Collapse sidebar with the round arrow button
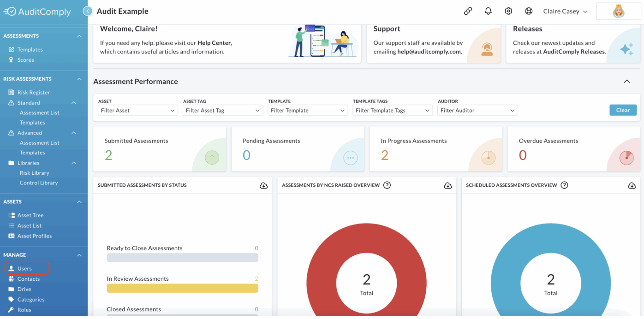 88,11
